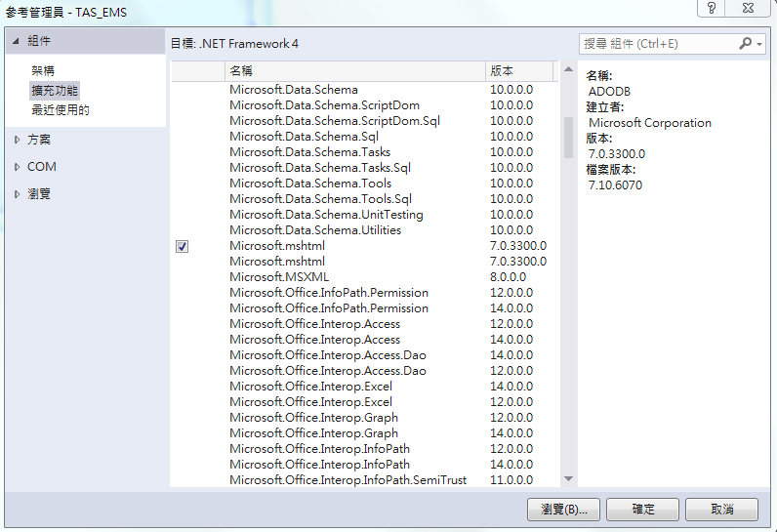Select Microsoft.Office.Interop.Excel version 14.0.0.0

365,387
